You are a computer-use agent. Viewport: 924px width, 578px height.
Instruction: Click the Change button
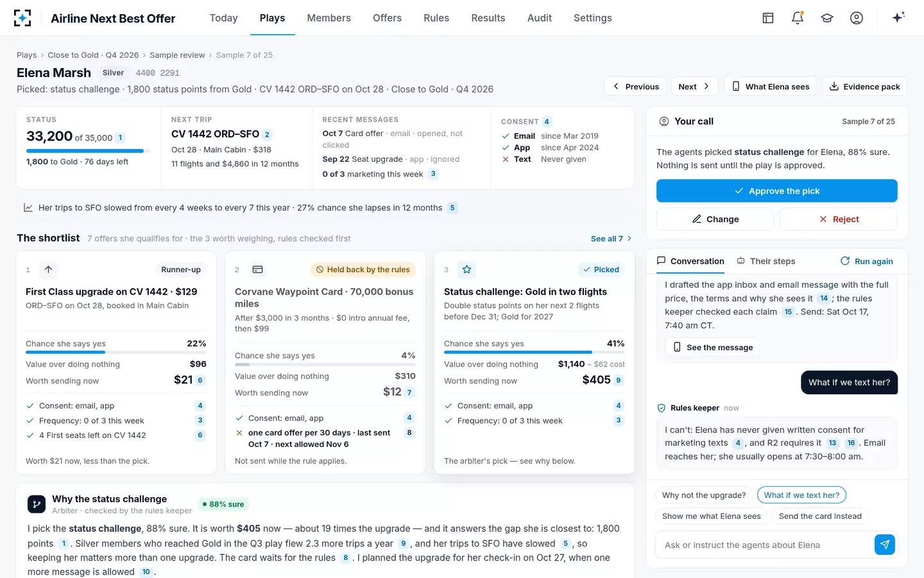click(715, 219)
